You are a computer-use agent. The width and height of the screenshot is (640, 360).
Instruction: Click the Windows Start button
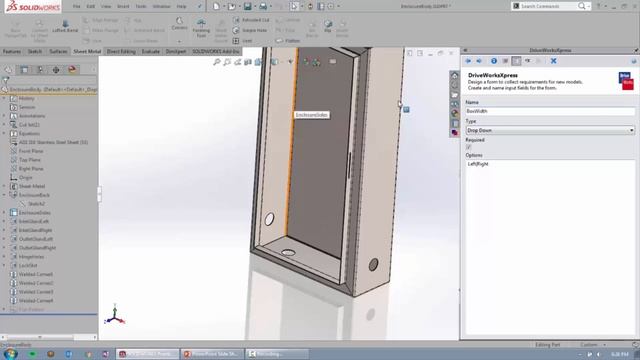[10, 353]
